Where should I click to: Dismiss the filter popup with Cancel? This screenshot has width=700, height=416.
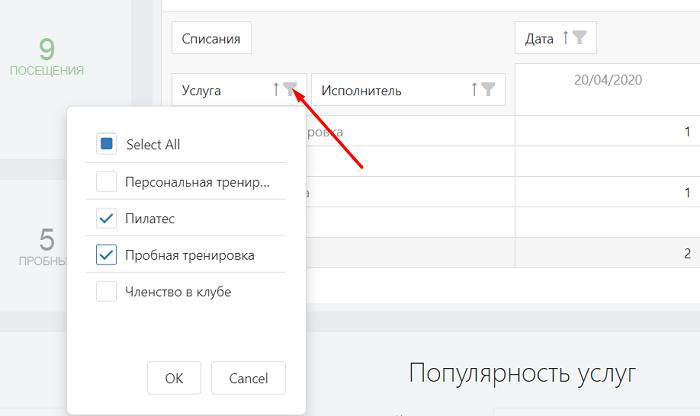248,378
